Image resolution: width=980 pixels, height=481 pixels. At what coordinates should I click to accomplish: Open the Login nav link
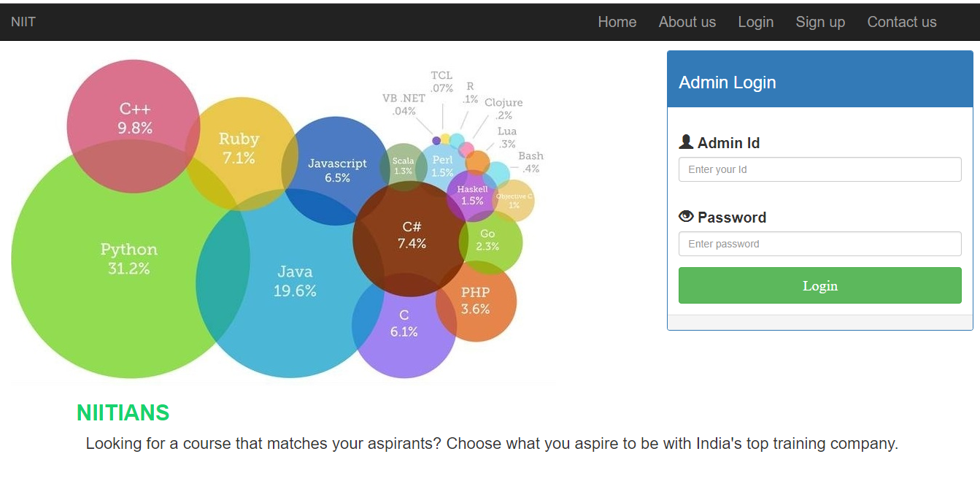756,22
